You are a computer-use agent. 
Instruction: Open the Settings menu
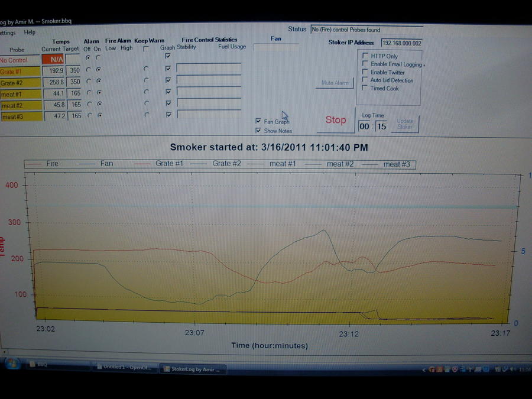pos(8,33)
